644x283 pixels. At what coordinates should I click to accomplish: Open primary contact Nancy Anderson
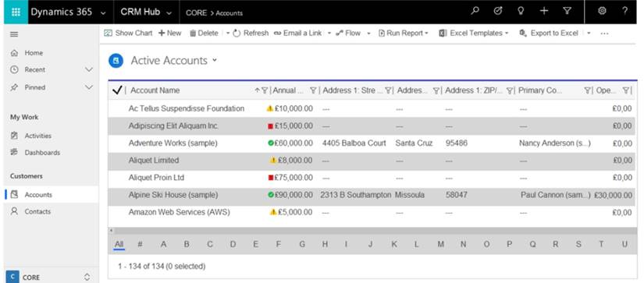pos(555,143)
